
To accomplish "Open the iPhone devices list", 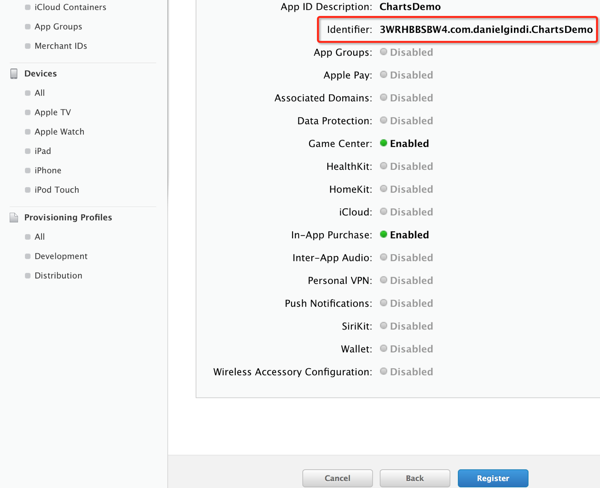I will (48, 171).
